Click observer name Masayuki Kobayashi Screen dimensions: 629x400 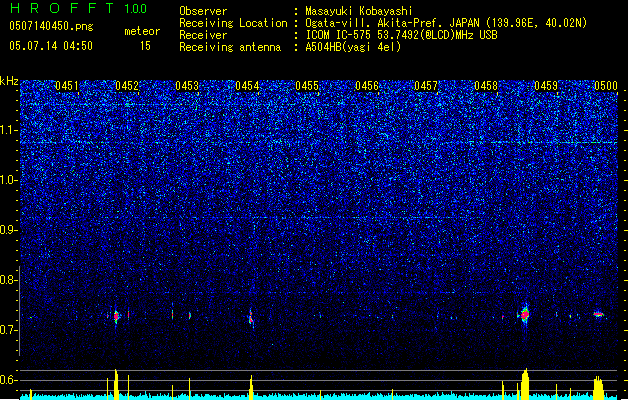(359, 11)
